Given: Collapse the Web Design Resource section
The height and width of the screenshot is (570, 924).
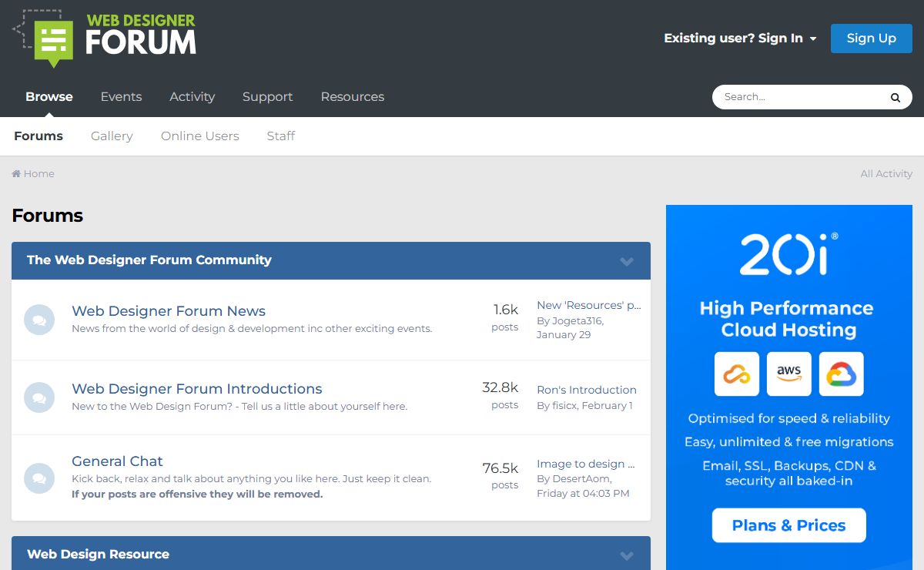Looking at the screenshot, I should [627, 555].
